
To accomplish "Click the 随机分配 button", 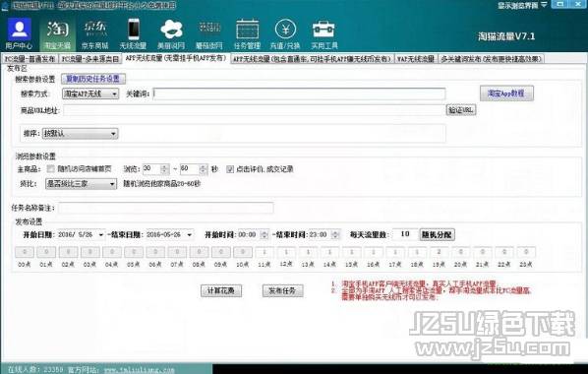I will pos(437,234).
